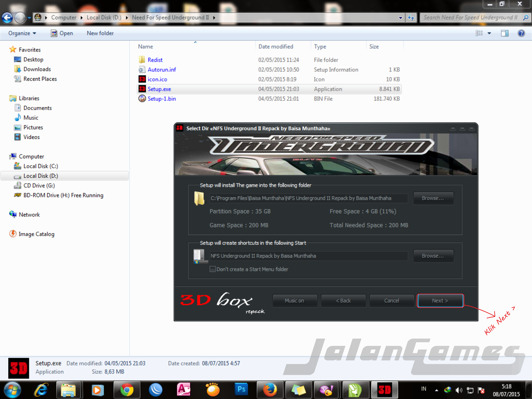
Task: Open Google Chrome from taskbar
Action: (x=127, y=390)
